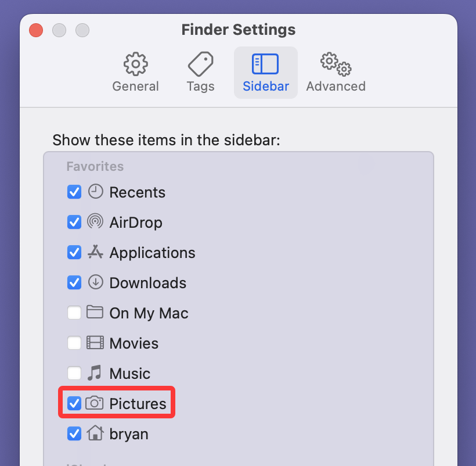Click the clock icon next to Recents
The width and height of the screenshot is (476, 466).
click(x=95, y=192)
